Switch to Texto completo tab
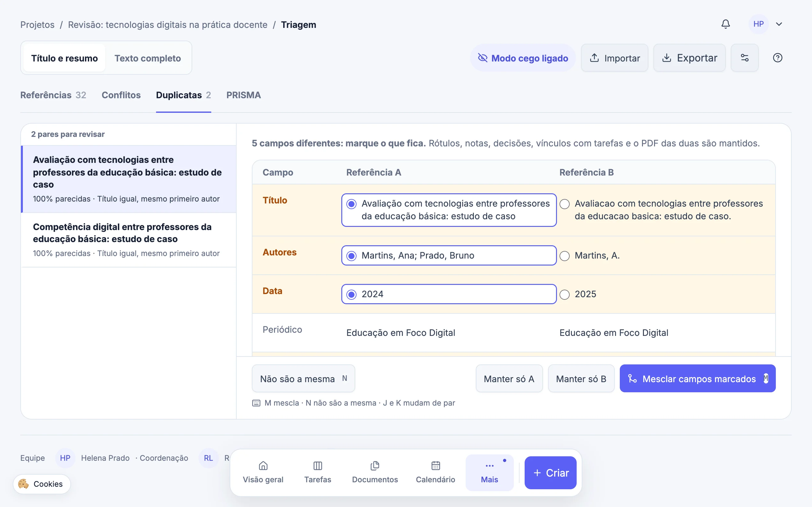This screenshot has width=812, height=507. click(147, 58)
